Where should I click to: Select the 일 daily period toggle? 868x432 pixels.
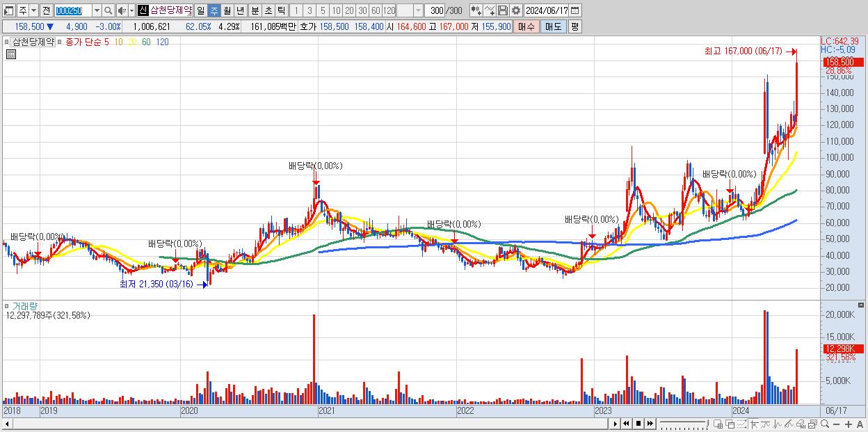[200, 11]
